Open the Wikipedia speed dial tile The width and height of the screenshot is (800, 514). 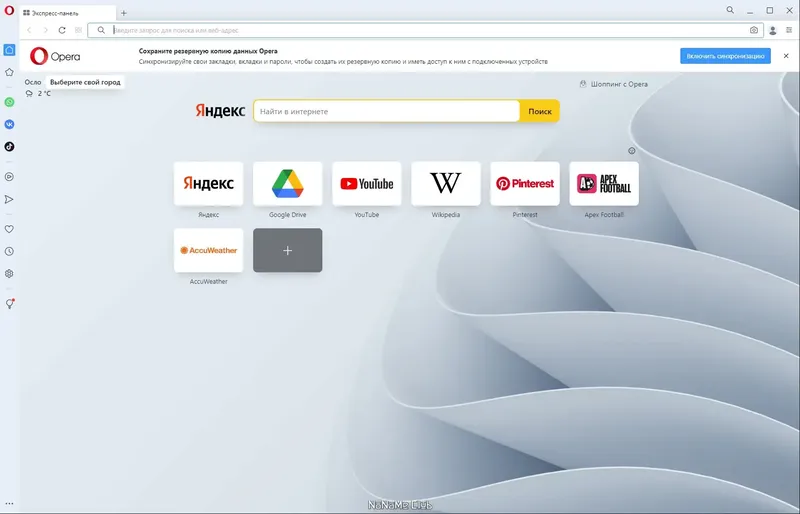pyautogui.click(x=446, y=184)
